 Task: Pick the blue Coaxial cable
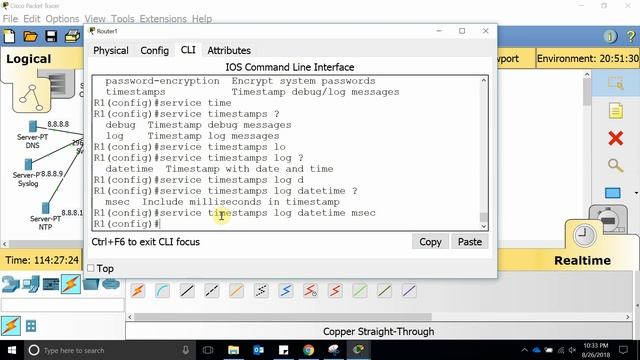286,291
